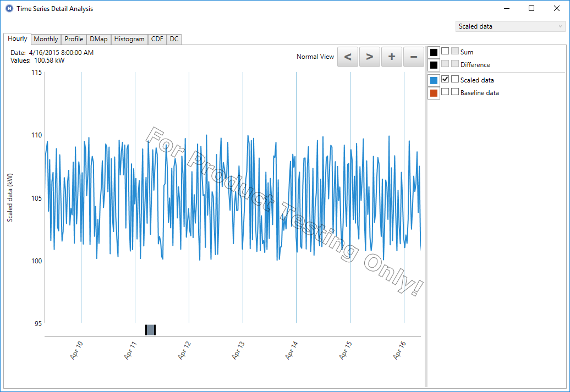The height and width of the screenshot is (392, 570).
Task: Click the black Sum color box
Action: [x=434, y=51]
